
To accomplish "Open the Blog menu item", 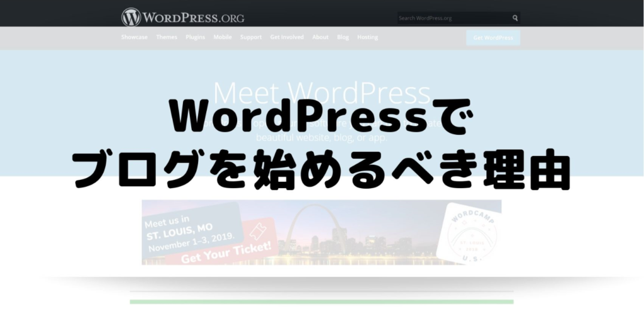I will tap(343, 37).
